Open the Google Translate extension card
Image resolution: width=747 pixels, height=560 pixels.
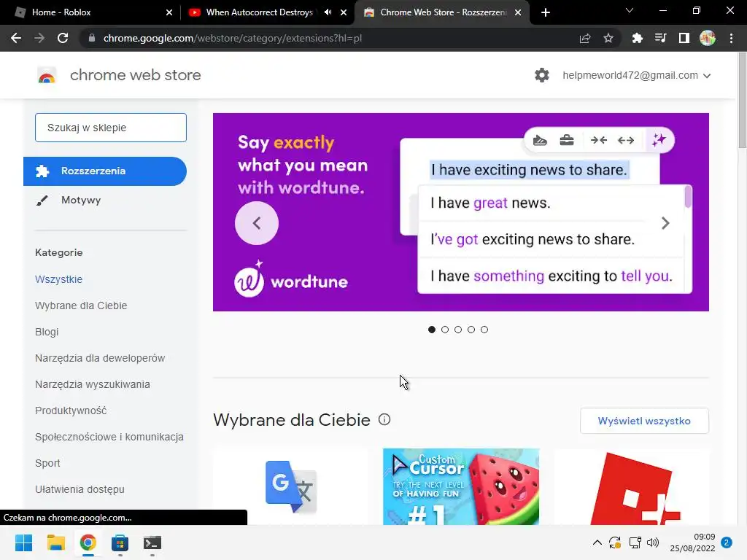tap(290, 486)
